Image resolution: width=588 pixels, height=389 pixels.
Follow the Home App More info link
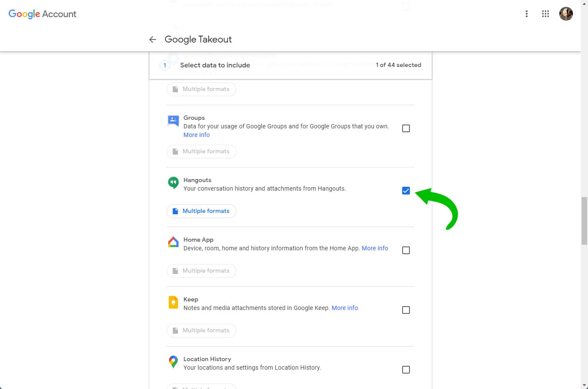375,248
